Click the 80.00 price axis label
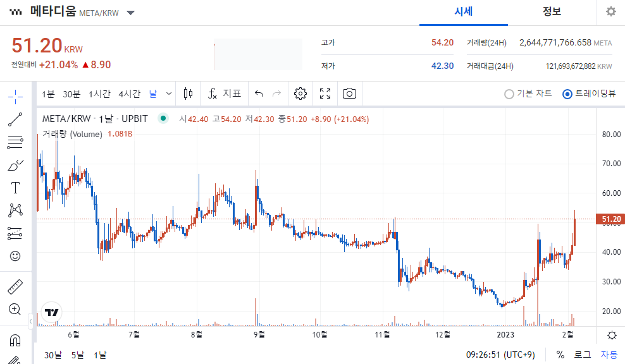This screenshot has height=364, width=625. point(611,134)
